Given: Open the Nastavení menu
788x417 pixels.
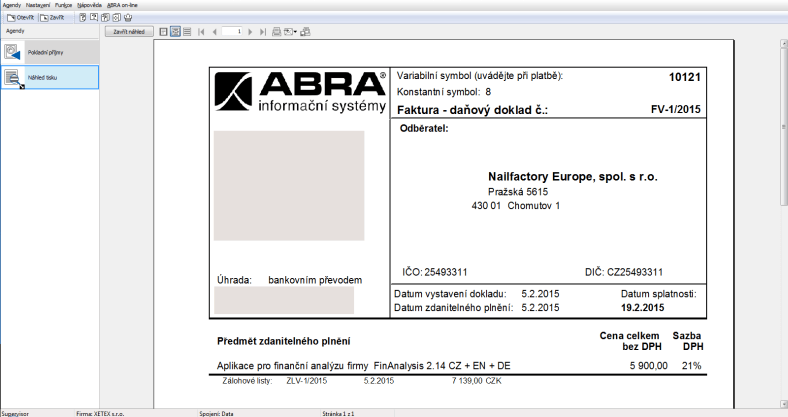Looking at the screenshot, I should pyautogui.click(x=38, y=5).
